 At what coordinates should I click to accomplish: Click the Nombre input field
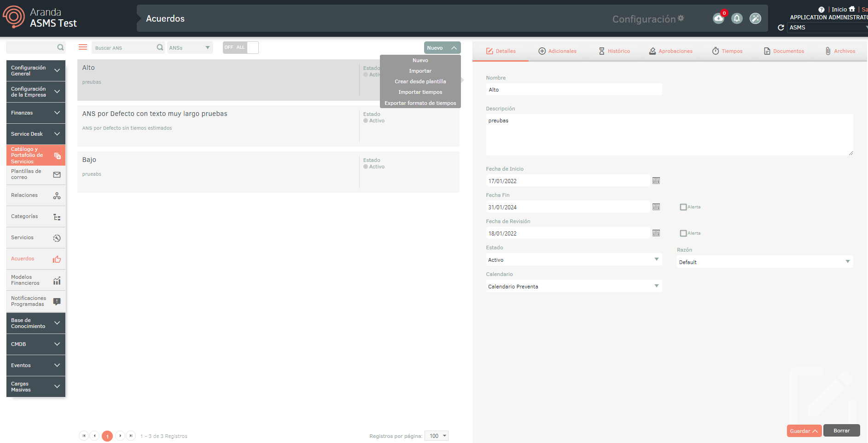[573, 90]
